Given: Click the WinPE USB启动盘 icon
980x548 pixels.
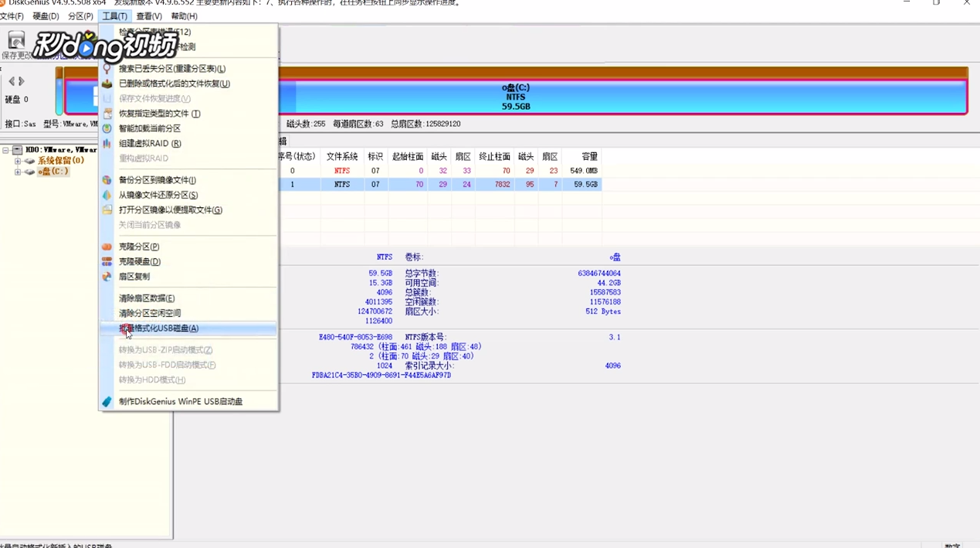Looking at the screenshot, I should (x=107, y=402).
